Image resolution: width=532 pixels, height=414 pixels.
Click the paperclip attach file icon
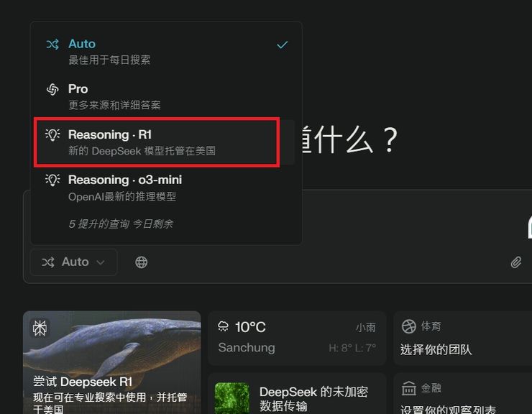(x=515, y=262)
